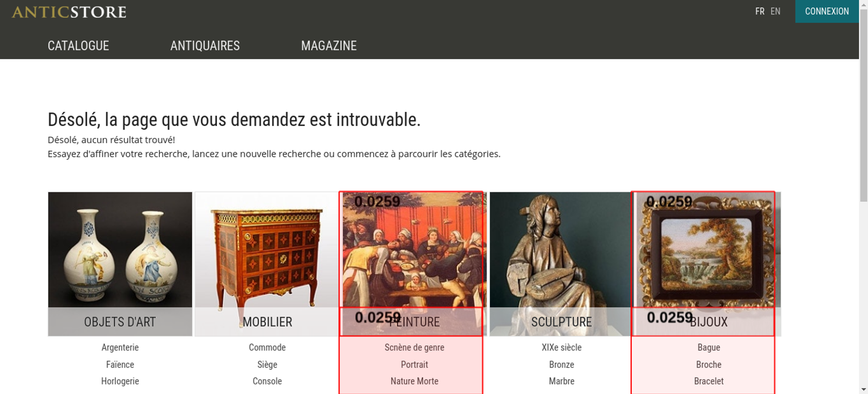Select the Portrait subcategory link
This screenshot has width=868, height=394.
point(414,364)
